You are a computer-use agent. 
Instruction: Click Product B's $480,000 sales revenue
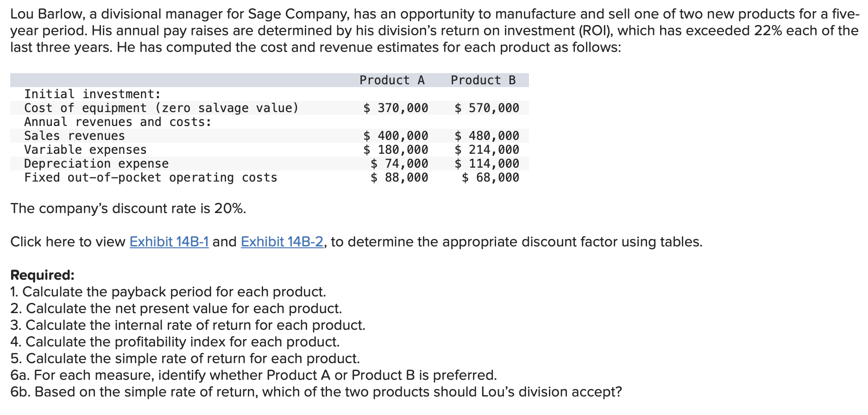point(487,136)
